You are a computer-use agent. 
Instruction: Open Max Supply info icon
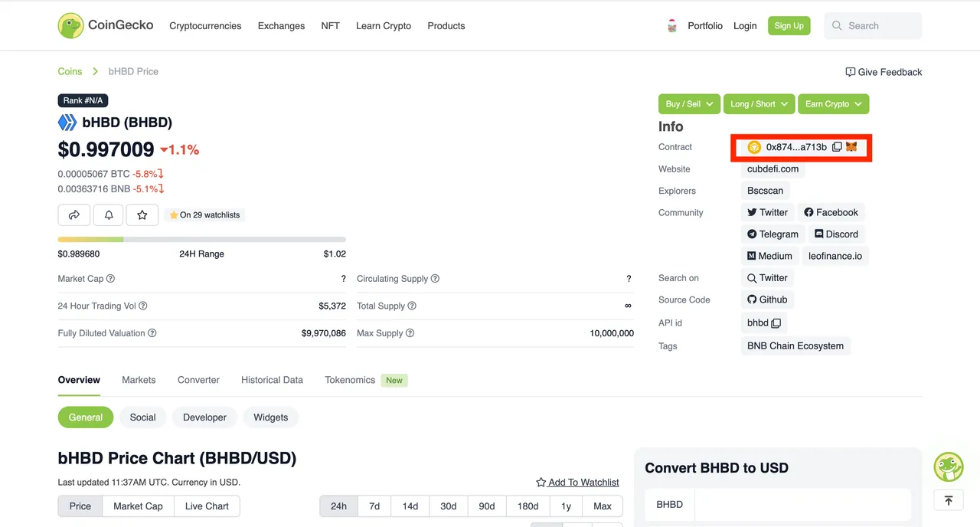coord(410,333)
